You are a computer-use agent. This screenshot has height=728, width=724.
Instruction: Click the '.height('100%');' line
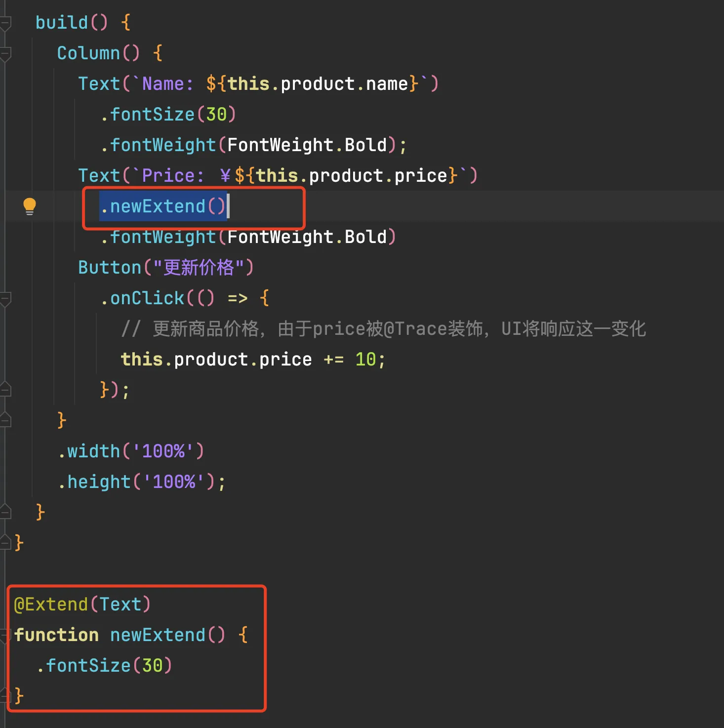pos(142,482)
